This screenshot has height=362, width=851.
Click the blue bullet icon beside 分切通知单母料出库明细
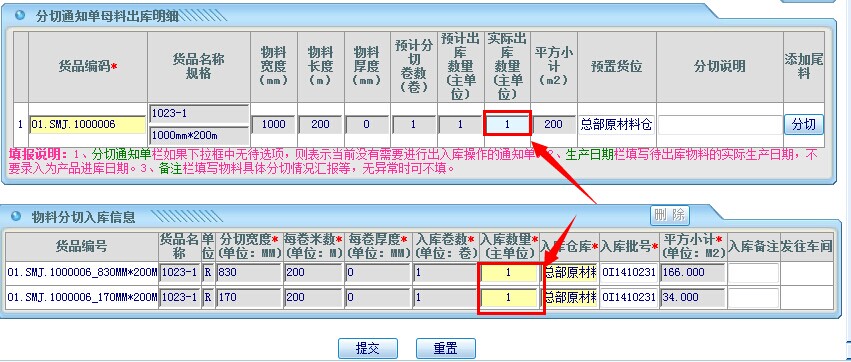coord(20,15)
